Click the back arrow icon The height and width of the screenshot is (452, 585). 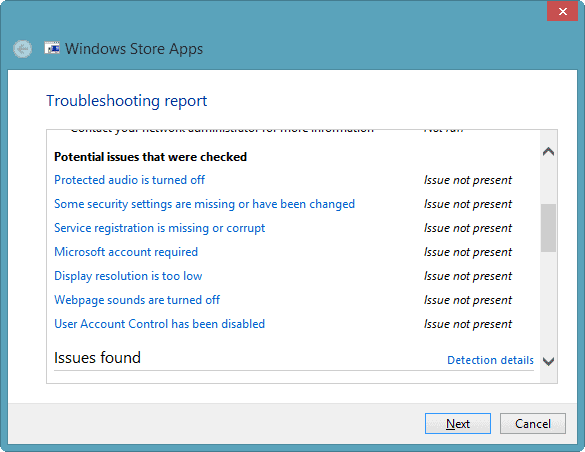click(22, 49)
